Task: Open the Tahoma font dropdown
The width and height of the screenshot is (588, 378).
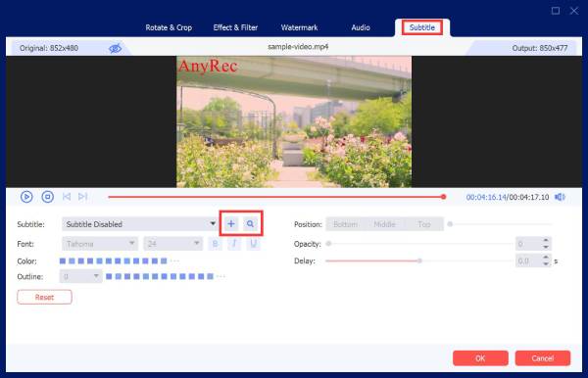Action: coord(100,244)
